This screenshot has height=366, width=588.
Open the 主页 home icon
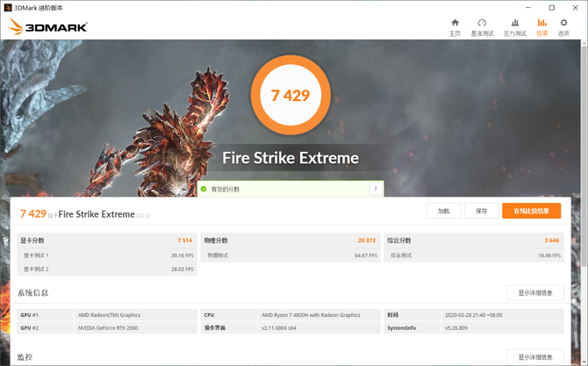point(455,23)
